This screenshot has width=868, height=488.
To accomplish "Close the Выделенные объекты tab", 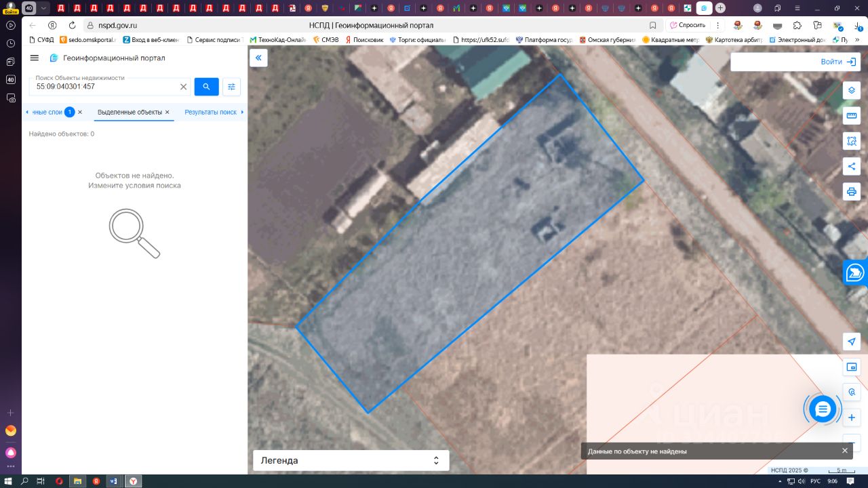I will pyautogui.click(x=167, y=112).
